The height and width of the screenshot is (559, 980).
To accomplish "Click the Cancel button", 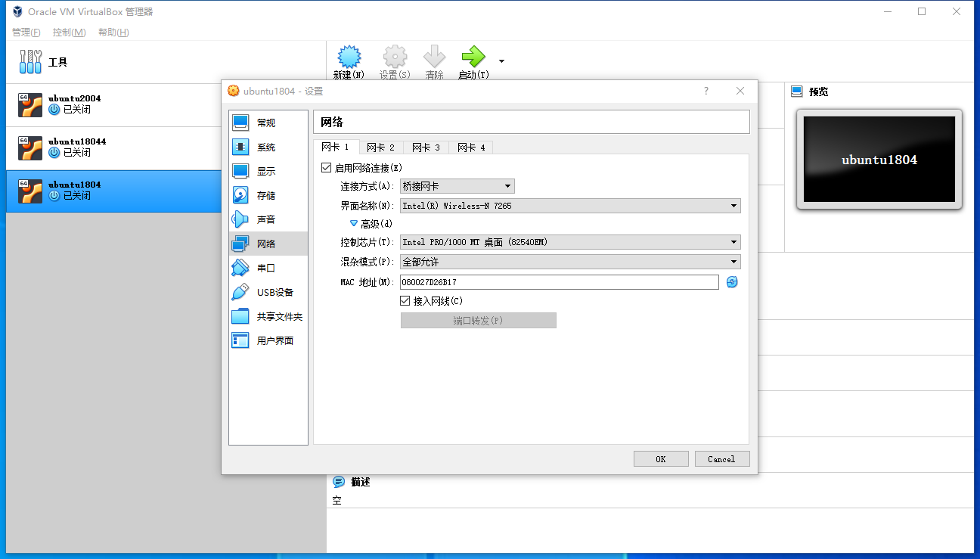I will tap(721, 458).
